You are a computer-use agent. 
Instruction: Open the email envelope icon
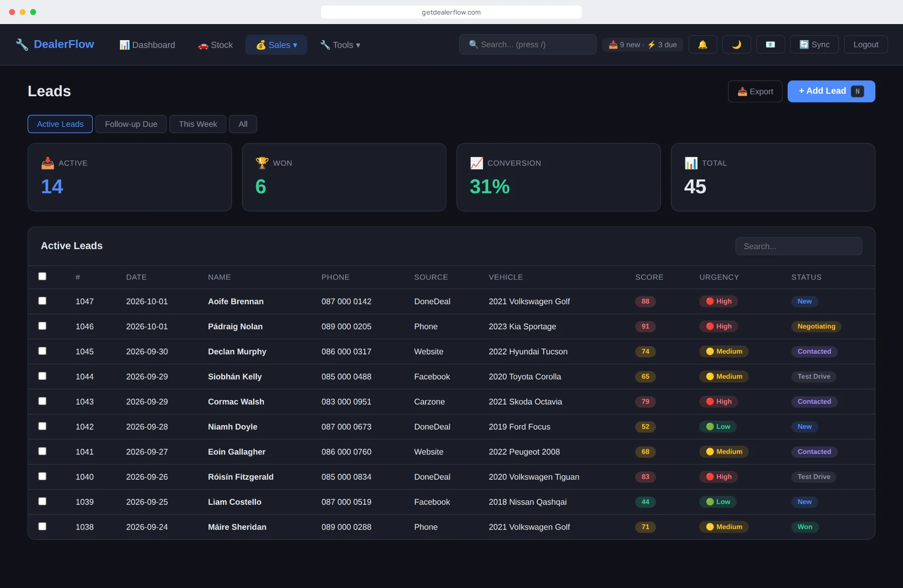[x=771, y=45]
